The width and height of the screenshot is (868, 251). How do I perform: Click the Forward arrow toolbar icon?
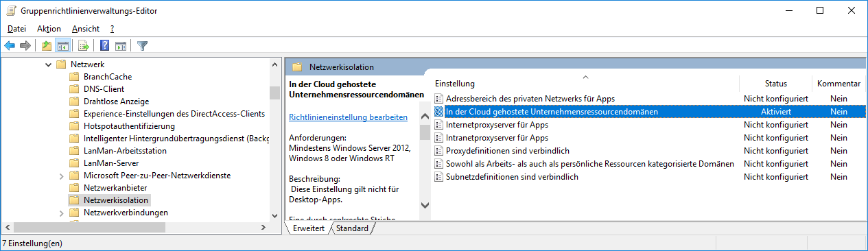click(x=25, y=46)
